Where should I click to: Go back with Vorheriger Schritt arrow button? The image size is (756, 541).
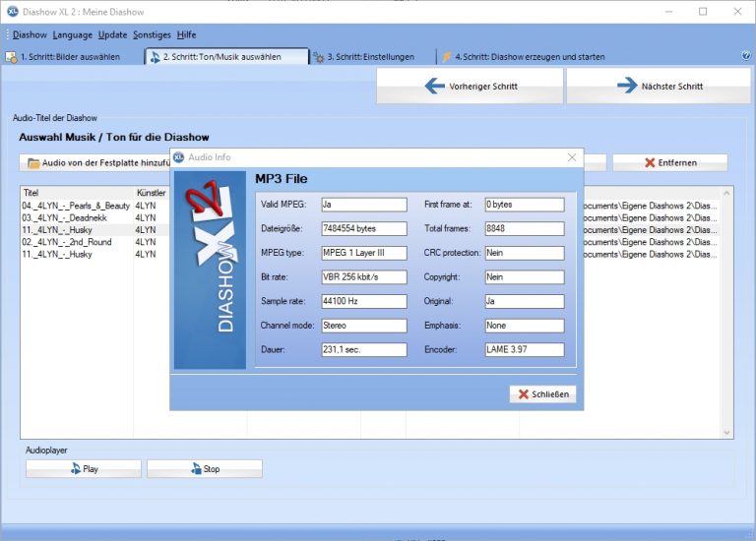(x=470, y=87)
